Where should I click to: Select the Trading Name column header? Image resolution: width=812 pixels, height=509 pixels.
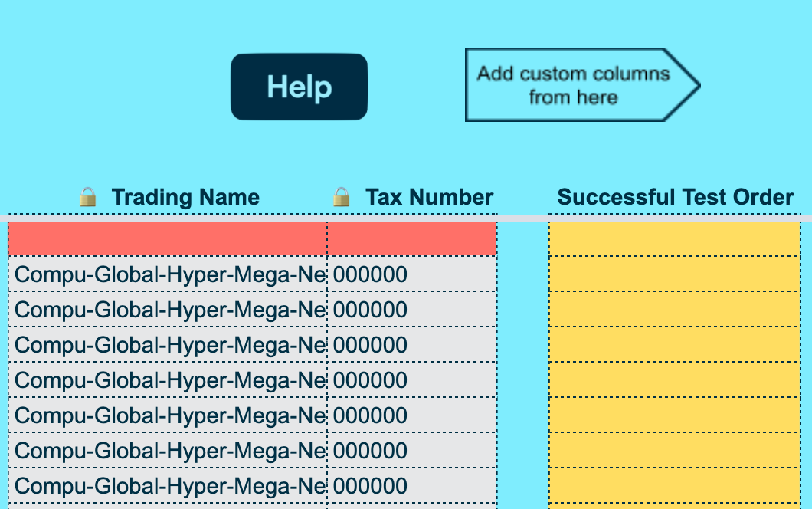185,197
